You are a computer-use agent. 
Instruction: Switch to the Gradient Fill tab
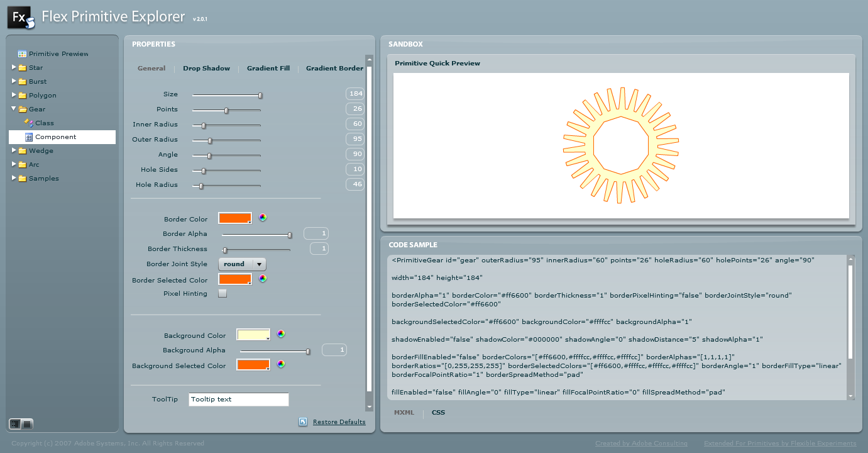[268, 69]
